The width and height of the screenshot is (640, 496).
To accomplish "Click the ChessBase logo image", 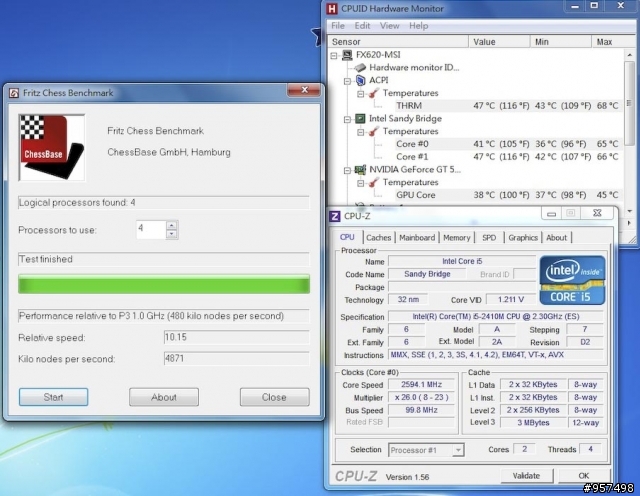I will click(52, 147).
